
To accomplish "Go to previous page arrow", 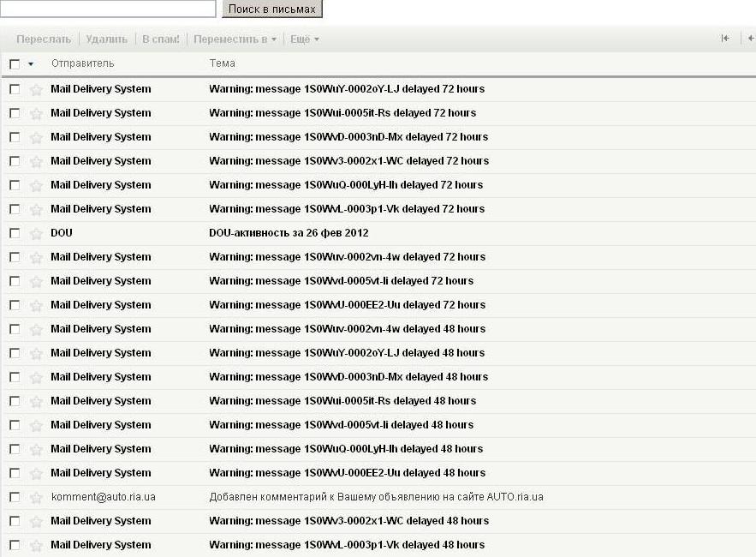I will pos(749,39).
